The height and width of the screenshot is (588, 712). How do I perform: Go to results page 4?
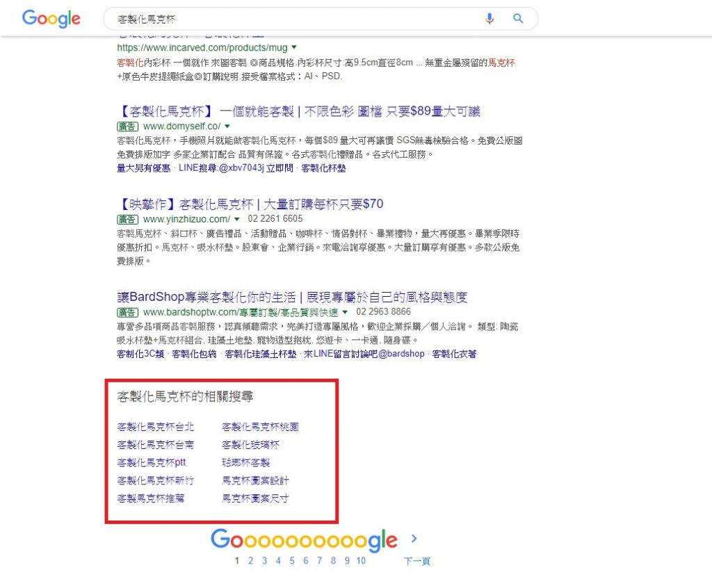click(x=278, y=561)
